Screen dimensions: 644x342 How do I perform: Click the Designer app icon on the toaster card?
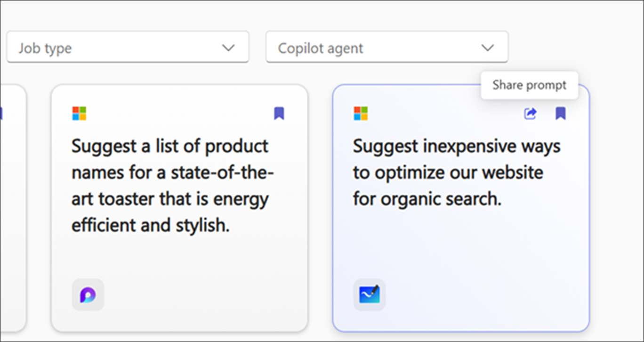pos(87,294)
